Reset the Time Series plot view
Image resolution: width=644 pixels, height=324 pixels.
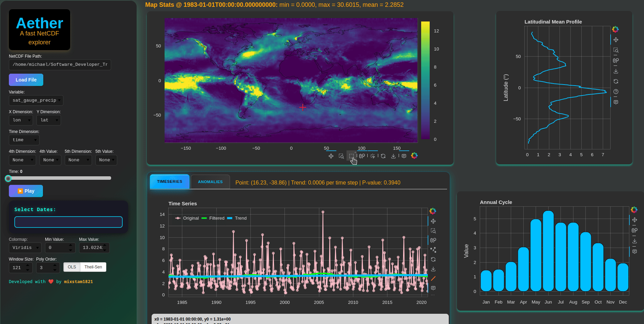[x=433, y=260]
